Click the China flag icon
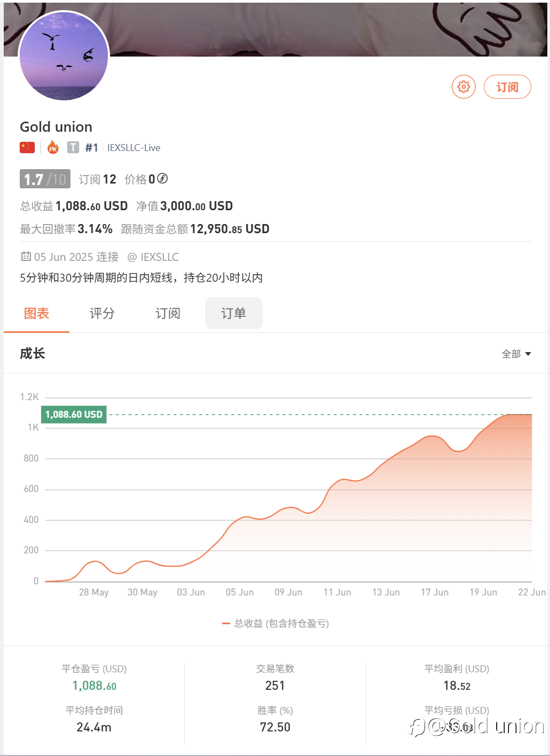 pos(27,148)
